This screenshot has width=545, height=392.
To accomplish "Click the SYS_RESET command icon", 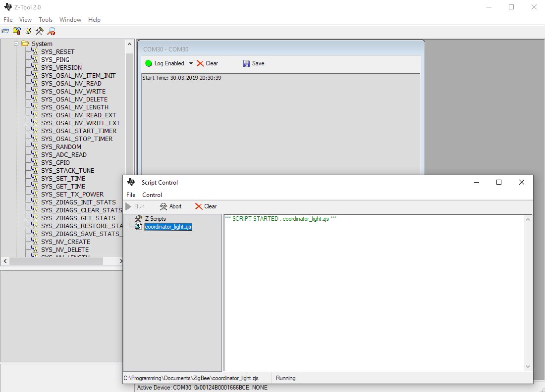I will pyautogui.click(x=35, y=51).
